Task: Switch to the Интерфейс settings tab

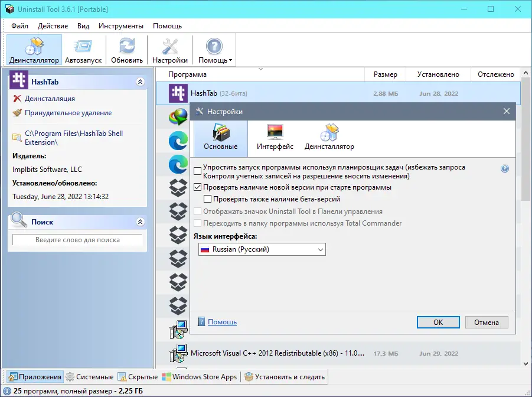Action: (275, 138)
